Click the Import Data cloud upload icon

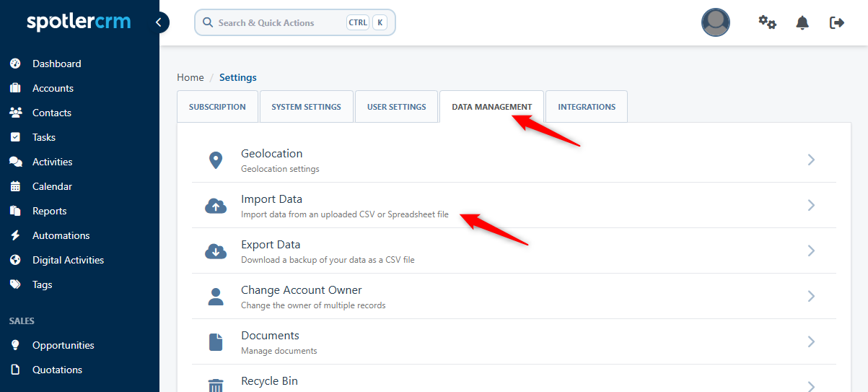(215, 206)
